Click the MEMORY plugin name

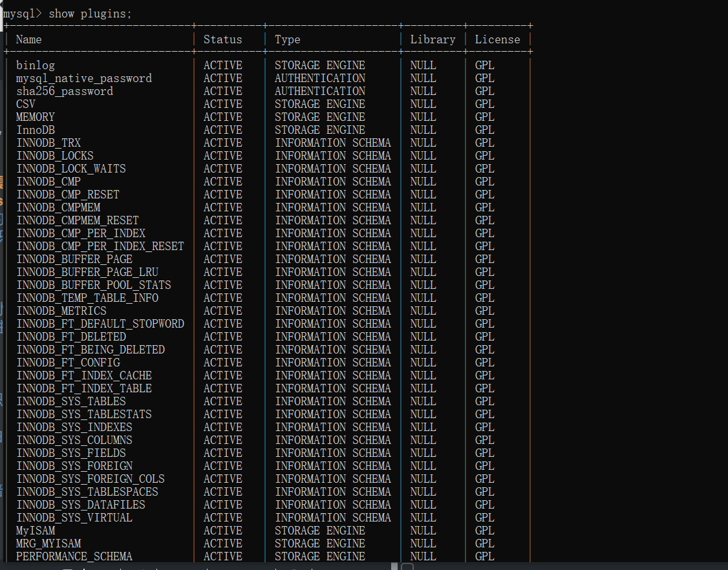tap(36, 118)
